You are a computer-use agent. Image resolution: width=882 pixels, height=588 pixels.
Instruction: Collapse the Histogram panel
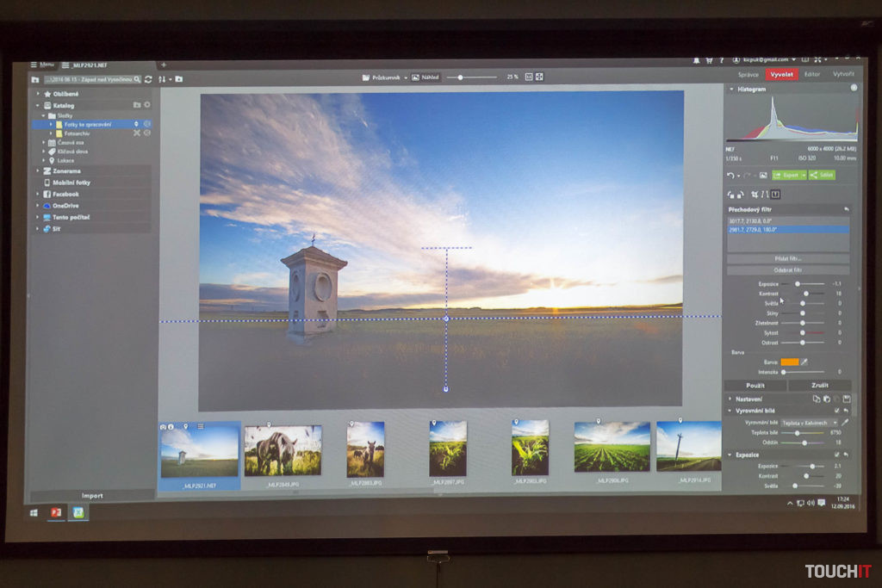click(x=731, y=90)
